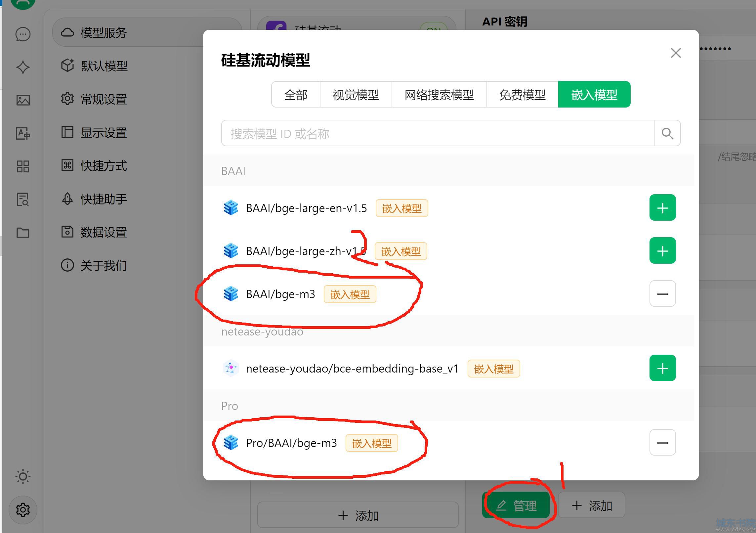The height and width of the screenshot is (533, 756).
Task: Remove the BAAI/bge-m3 model
Action: pyautogui.click(x=662, y=293)
